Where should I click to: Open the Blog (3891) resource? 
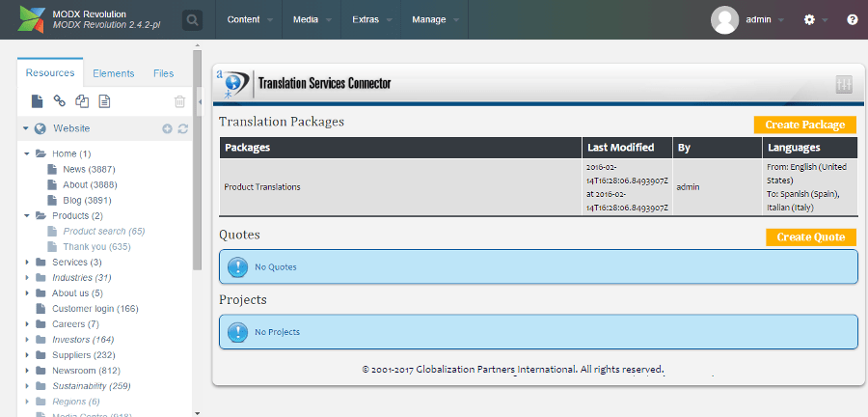click(88, 200)
